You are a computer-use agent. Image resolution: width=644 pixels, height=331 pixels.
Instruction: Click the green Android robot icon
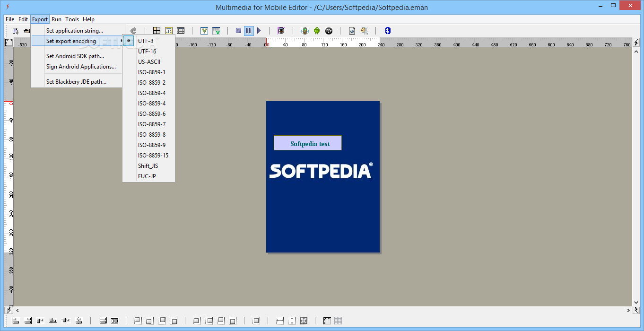point(317,31)
